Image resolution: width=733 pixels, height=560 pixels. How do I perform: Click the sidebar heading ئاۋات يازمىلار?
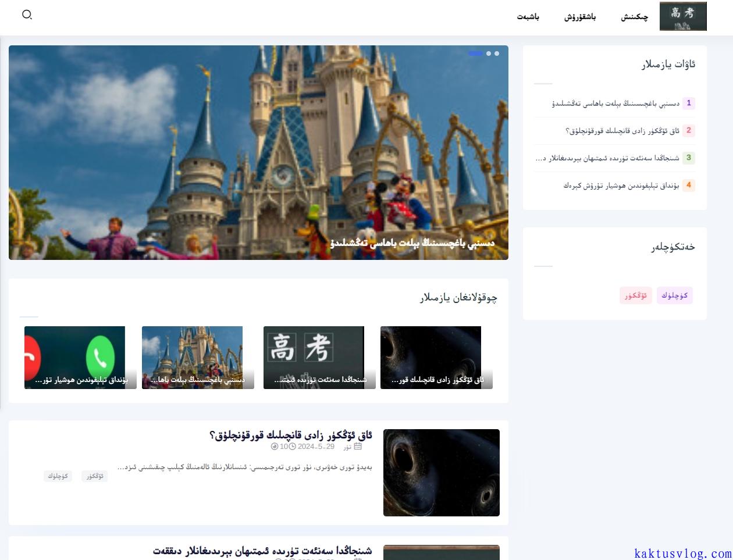[x=668, y=65]
